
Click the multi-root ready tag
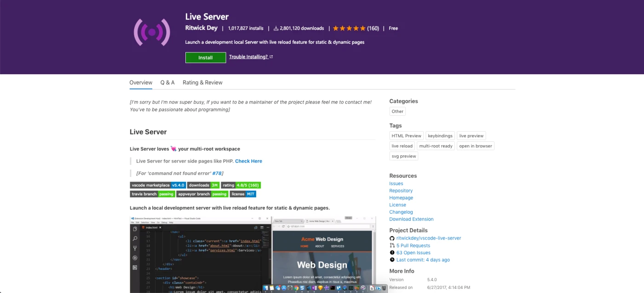point(436,146)
